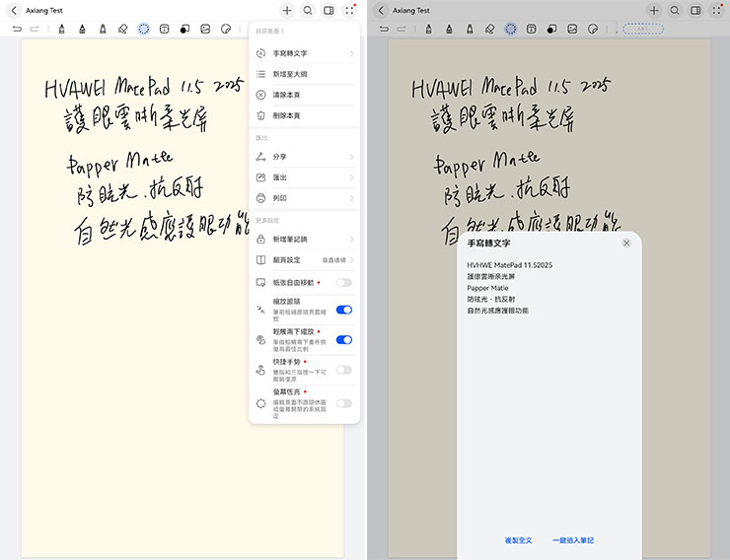The width and height of the screenshot is (730, 560).
Task: Open the shapes tool in the menu screen
Action: coord(184,29)
